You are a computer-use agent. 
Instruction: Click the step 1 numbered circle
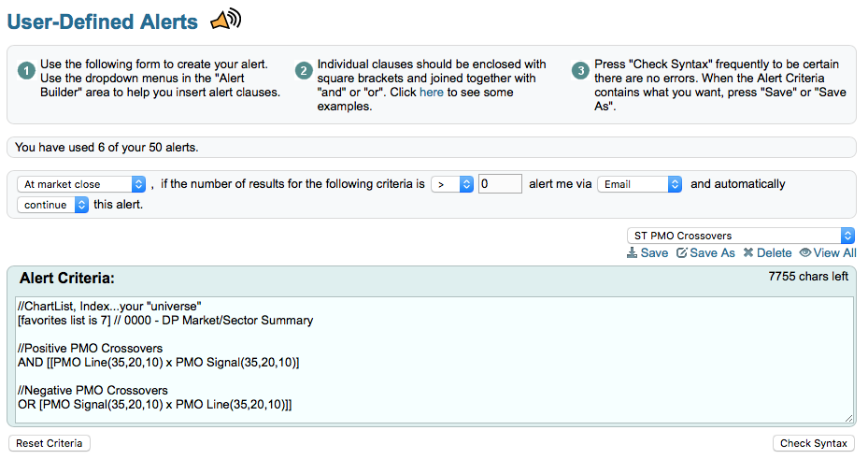point(26,71)
